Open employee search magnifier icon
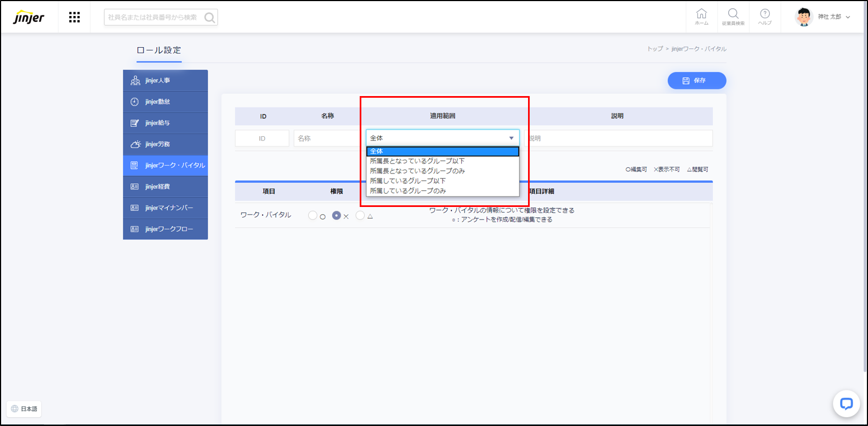Screen dimensions: 868x426 733,16
